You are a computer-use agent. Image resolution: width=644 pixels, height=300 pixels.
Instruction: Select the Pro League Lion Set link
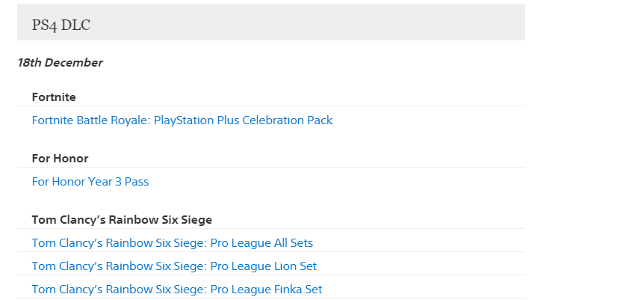tap(174, 266)
